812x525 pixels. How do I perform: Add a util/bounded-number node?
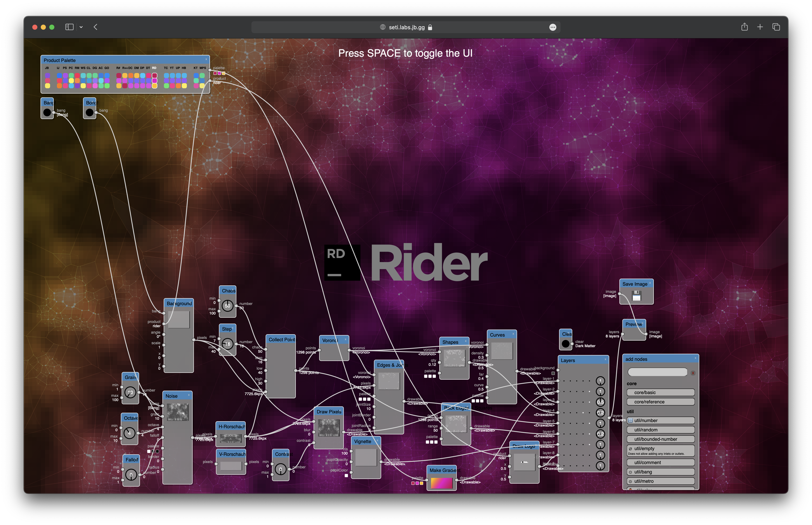(x=661, y=439)
